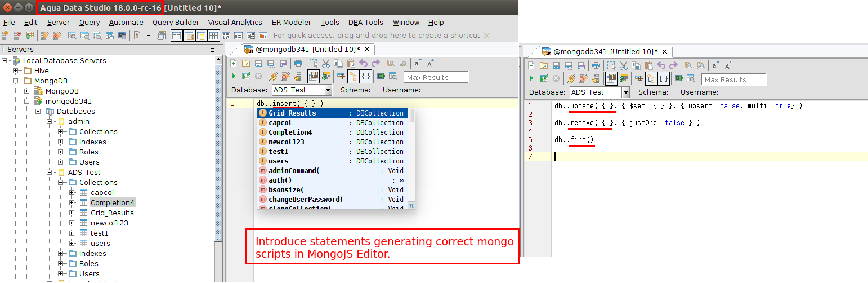Screen dimensions: 868x283
Task: Click Increase font size icon in right editor
Action: click(x=727, y=65)
